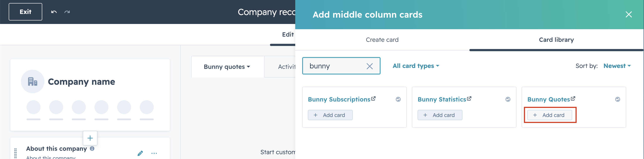This screenshot has width=644, height=159.
Task: Click the Exit button
Action: 25,12
